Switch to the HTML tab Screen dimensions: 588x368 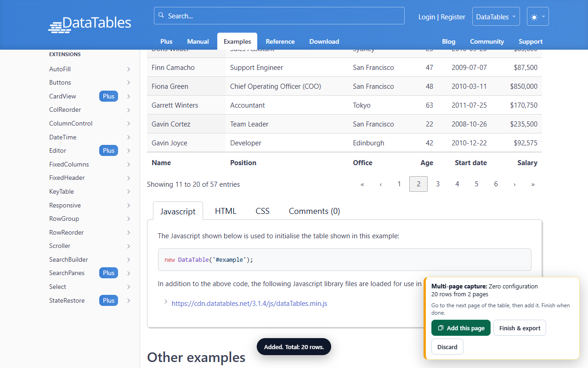pos(226,211)
